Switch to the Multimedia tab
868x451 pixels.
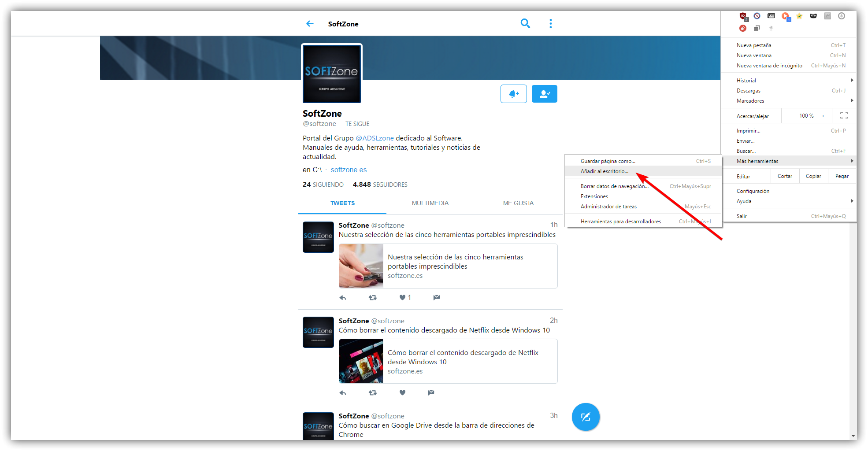[430, 203]
